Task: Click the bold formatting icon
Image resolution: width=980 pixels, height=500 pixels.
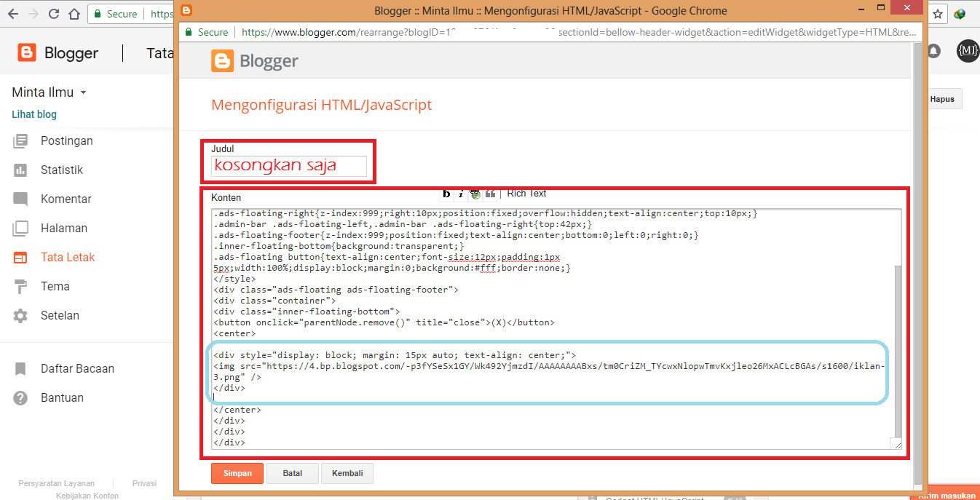Action: click(446, 194)
